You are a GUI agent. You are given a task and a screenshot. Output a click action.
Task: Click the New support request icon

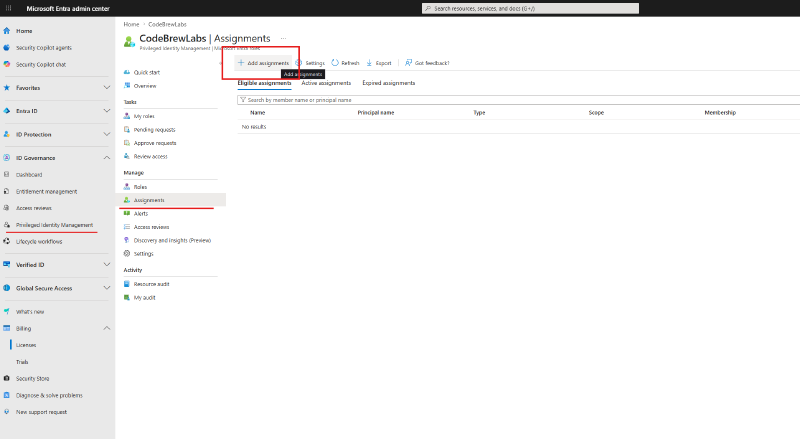[x=7, y=412]
